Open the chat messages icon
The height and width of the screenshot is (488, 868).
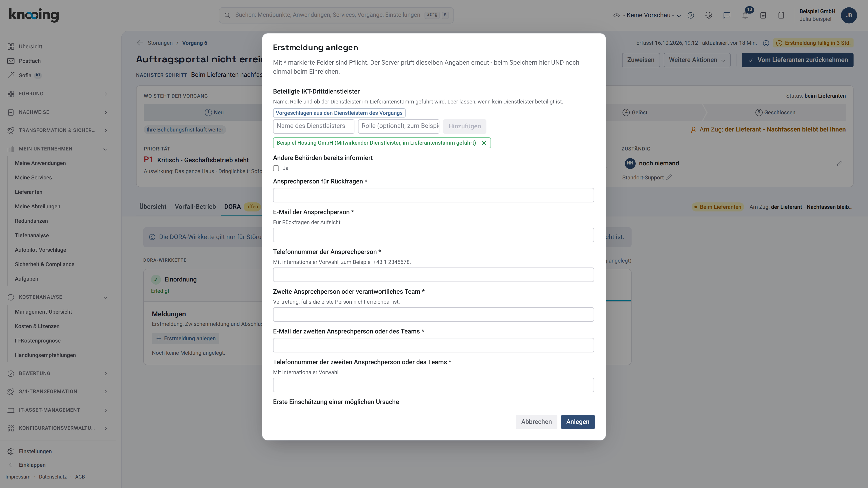(727, 15)
